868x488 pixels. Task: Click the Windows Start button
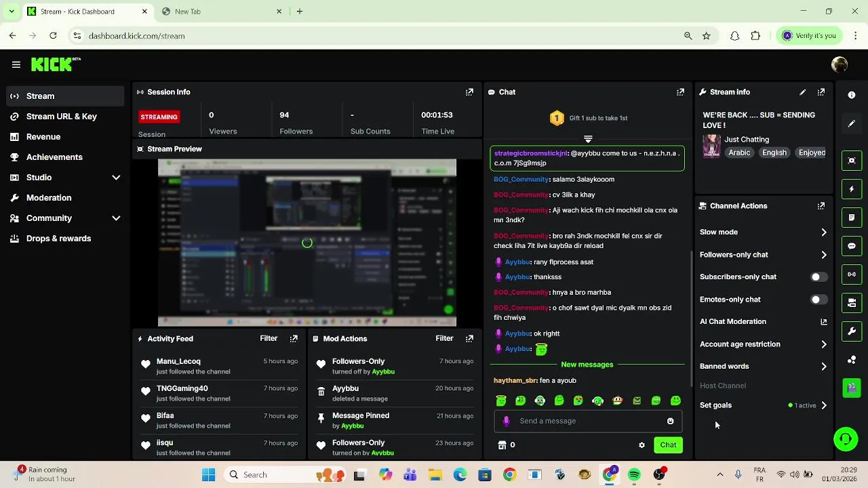tap(208, 475)
